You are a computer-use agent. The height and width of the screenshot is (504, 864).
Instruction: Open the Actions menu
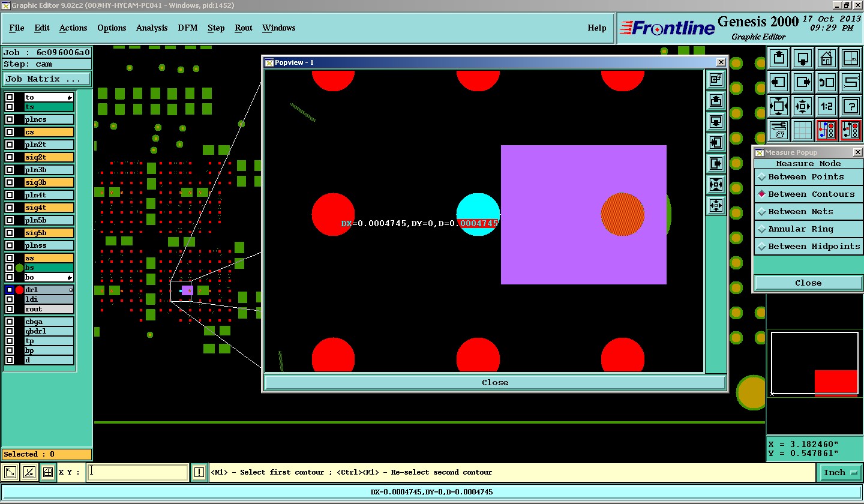coord(73,28)
